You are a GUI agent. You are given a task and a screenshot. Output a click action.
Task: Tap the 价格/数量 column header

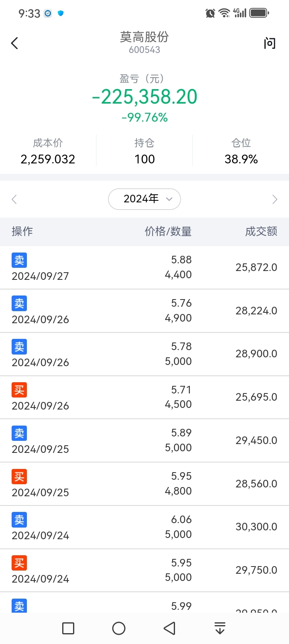[x=168, y=231]
